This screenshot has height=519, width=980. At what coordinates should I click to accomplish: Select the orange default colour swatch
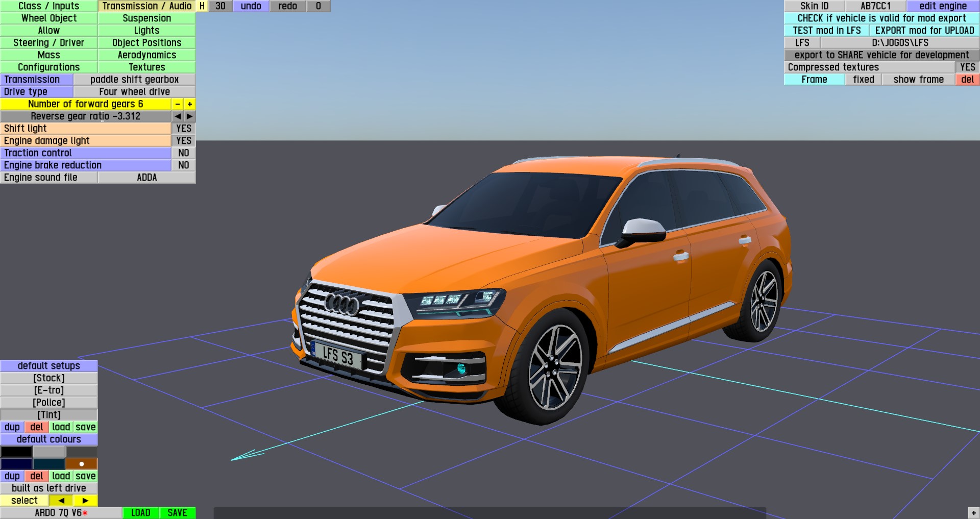click(x=82, y=464)
